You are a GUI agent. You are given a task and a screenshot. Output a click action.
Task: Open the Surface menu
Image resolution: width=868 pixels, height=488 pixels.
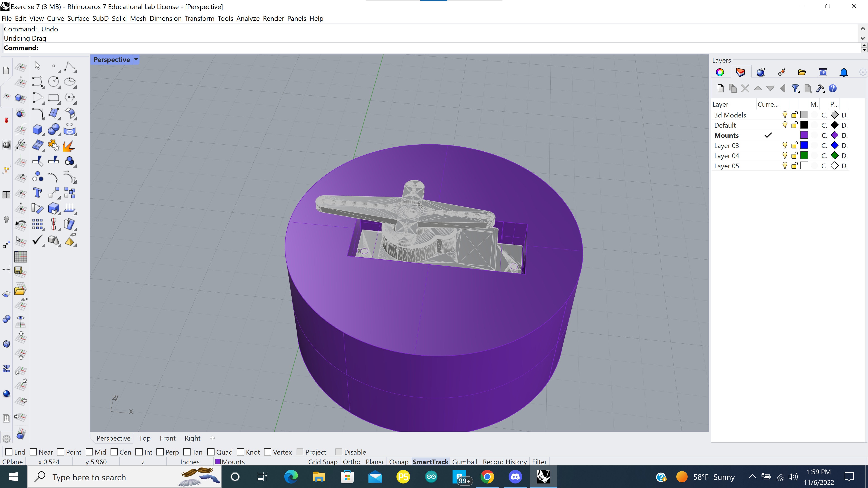[78, 18]
